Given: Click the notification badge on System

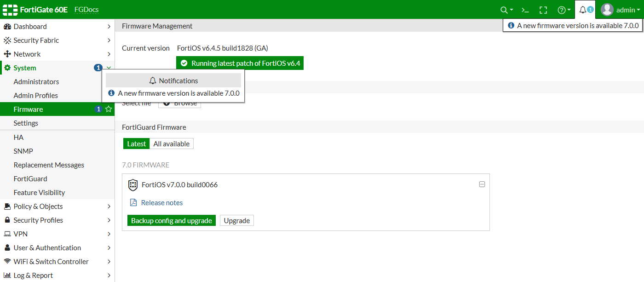Looking at the screenshot, I should (x=98, y=68).
